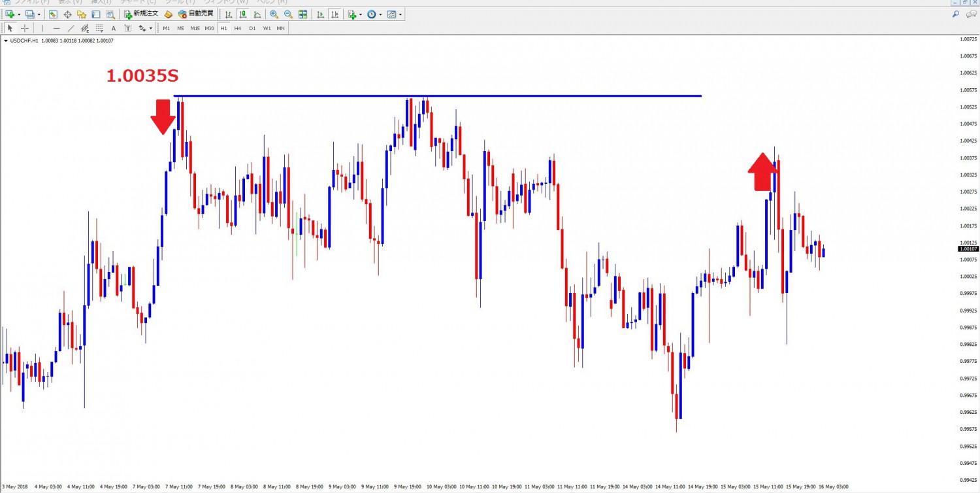This screenshot has width=980, height=493.
Task: Click the 新規注文 new order button
Action: 141,14
